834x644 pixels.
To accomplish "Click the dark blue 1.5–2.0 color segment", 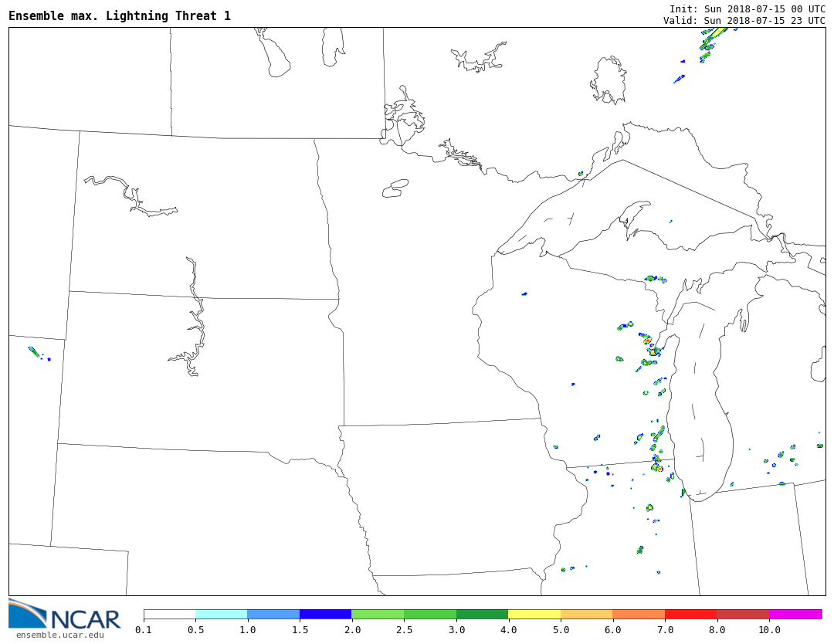I will pos(326,615).
